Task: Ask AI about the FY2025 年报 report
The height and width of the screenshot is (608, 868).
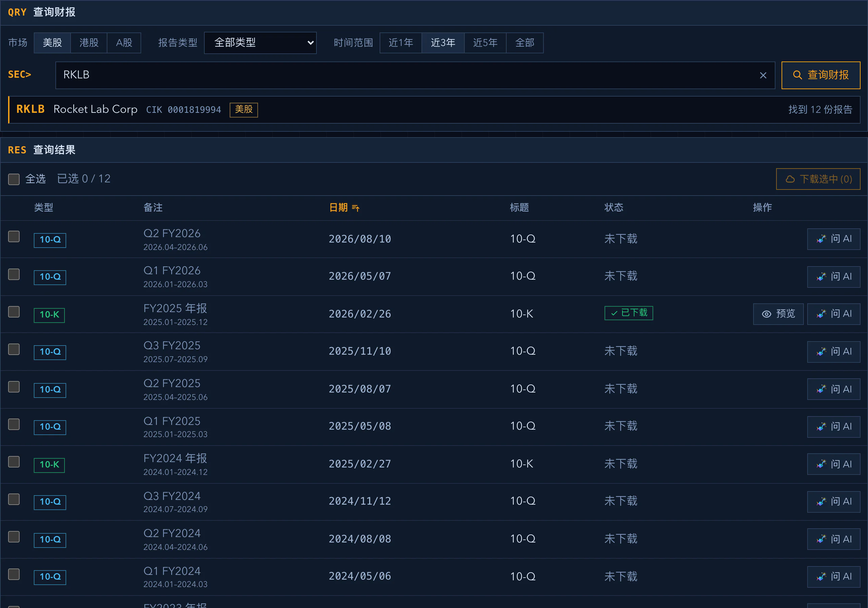Action: (834, 314)
